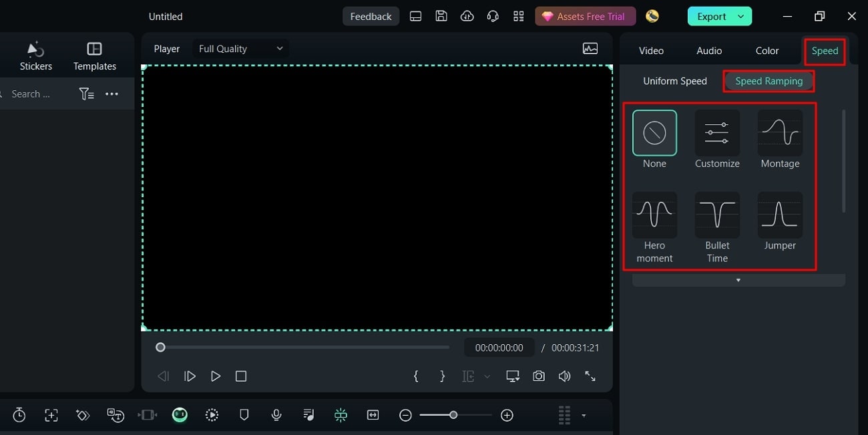The height and width of the screenshot is (435, 868).
Task: Open the text-to-speech timeline tool
Action: coord(116,415)
